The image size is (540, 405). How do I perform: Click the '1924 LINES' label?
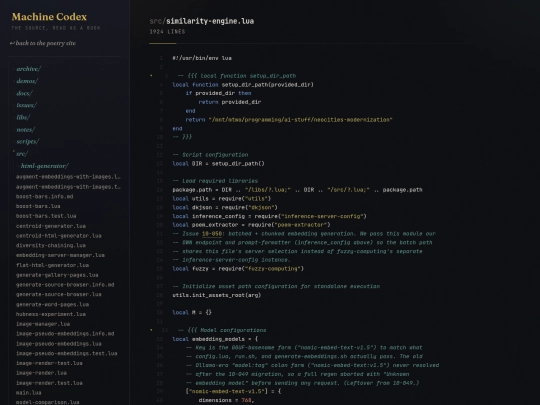167,32
